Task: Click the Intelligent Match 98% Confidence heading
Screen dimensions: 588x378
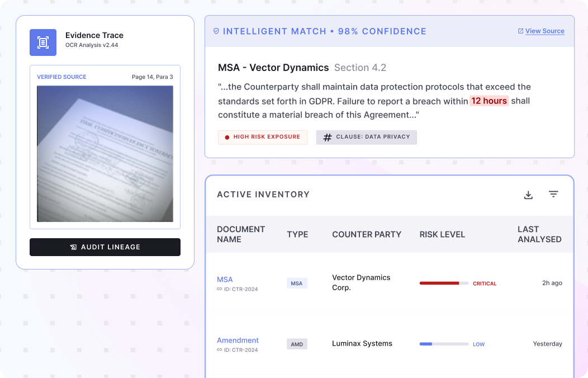Action: tap(324, 31)
